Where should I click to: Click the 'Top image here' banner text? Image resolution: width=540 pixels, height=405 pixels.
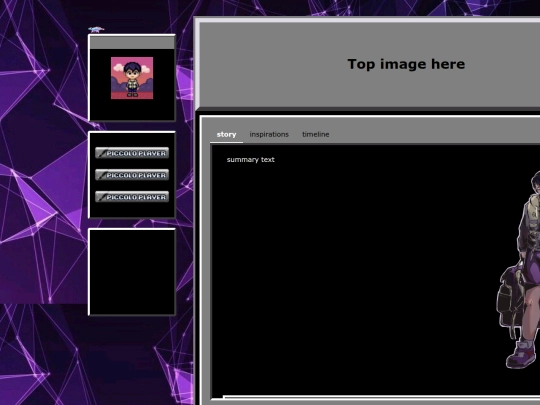406,64
